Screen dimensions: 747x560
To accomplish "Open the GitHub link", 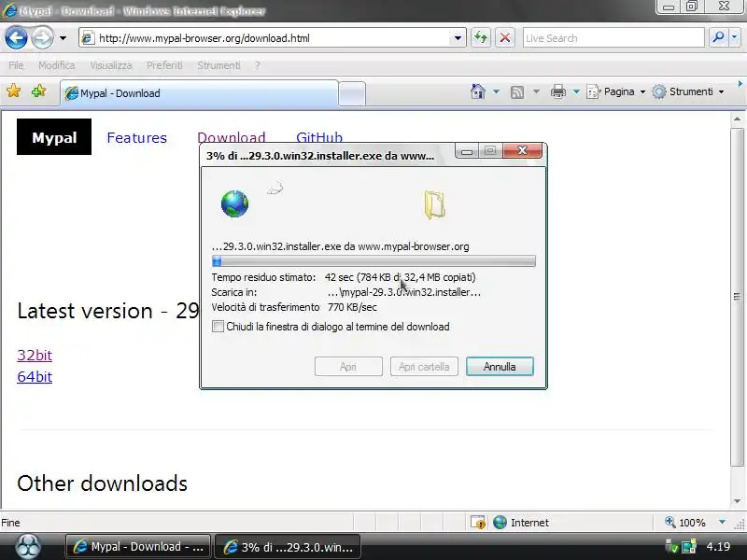I will [x=319, y=137].
